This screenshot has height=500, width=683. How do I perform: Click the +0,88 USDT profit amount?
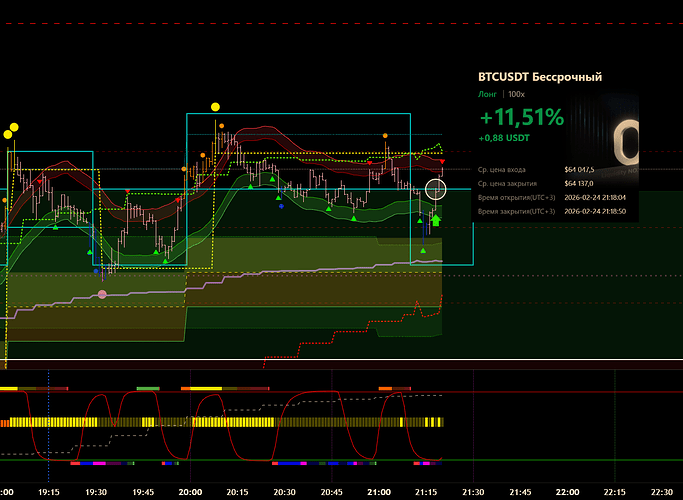pyautogui.click(x=505, y=139)
